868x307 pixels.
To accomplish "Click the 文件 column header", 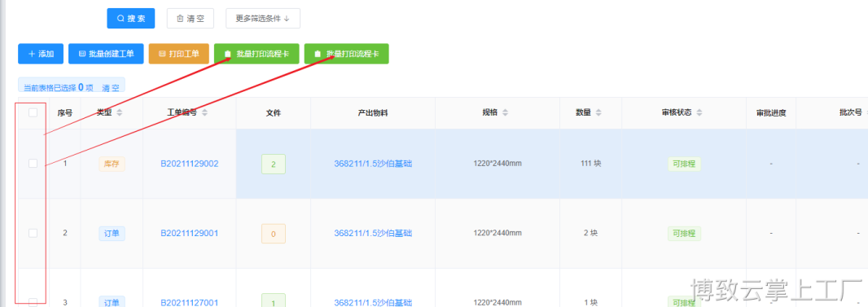I will coord(274,113).
